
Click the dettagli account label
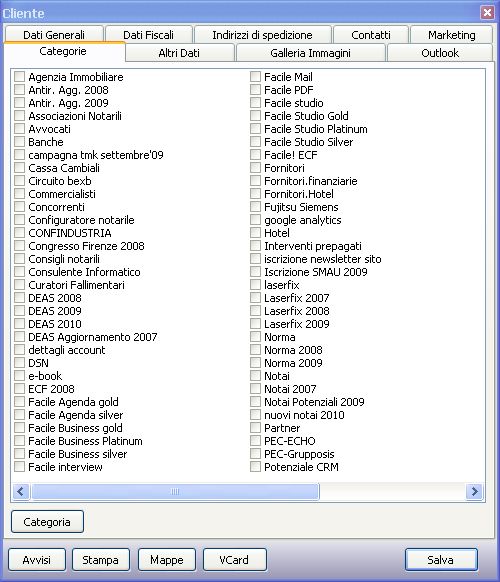(67, 350)
